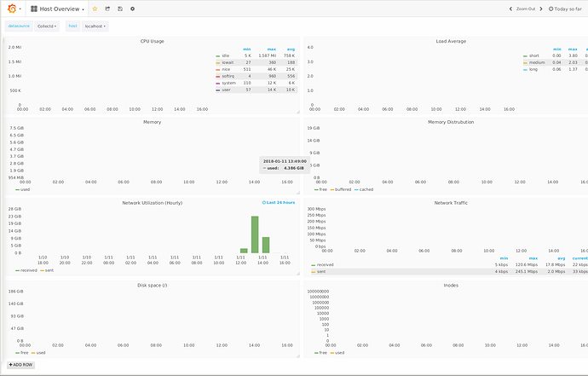Click the share dashboard icon

107,9
